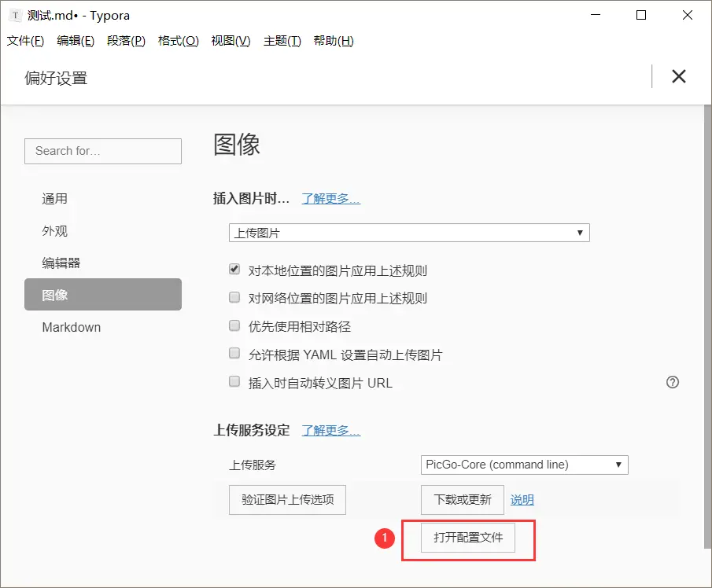The width and height of the screenshot is (712, 588).
Task: Click the 上传服务 label
Action: (253, 465)
